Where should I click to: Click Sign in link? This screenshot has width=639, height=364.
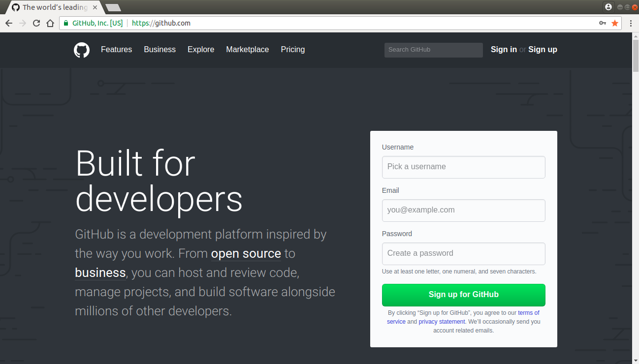tap(504, 50)
